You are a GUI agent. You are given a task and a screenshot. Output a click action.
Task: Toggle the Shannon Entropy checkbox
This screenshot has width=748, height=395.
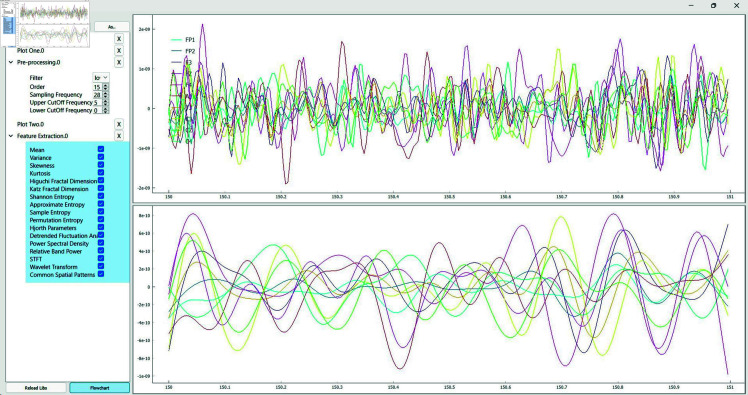coord(101,197)
